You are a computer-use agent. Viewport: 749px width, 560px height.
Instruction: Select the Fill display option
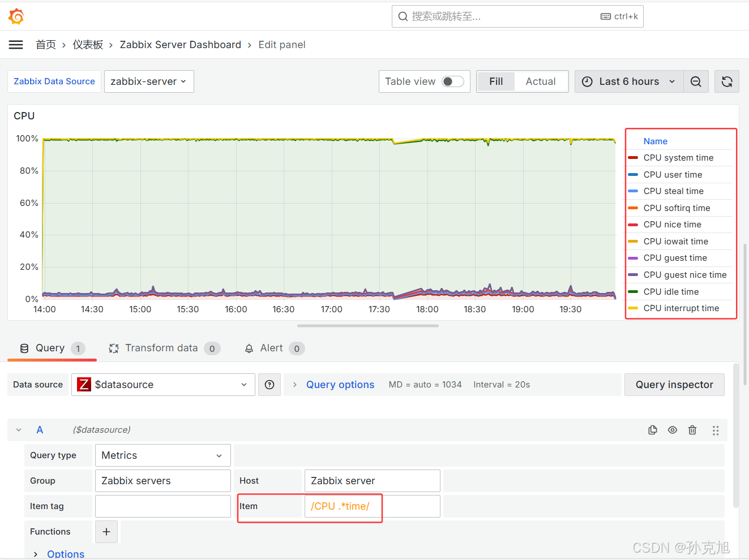496,81
